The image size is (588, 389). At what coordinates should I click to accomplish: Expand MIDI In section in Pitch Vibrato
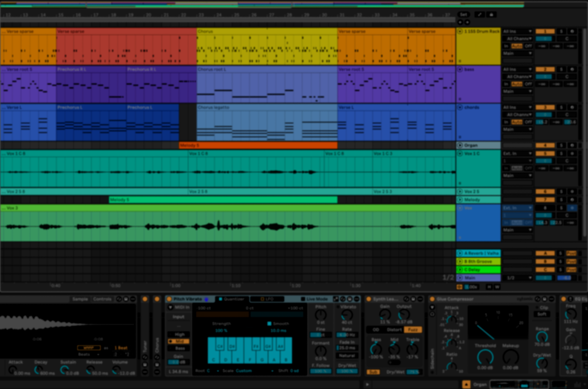tap(171, 307)
